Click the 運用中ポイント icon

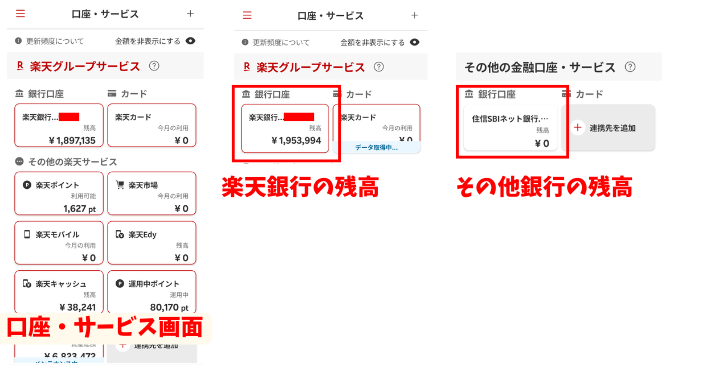coord(120,284)
